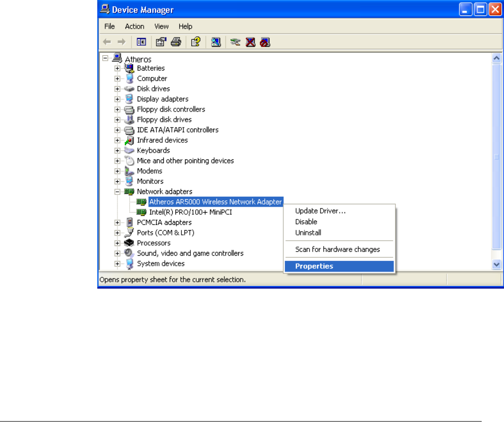Click the Display adapters category icon

(129, 99)
